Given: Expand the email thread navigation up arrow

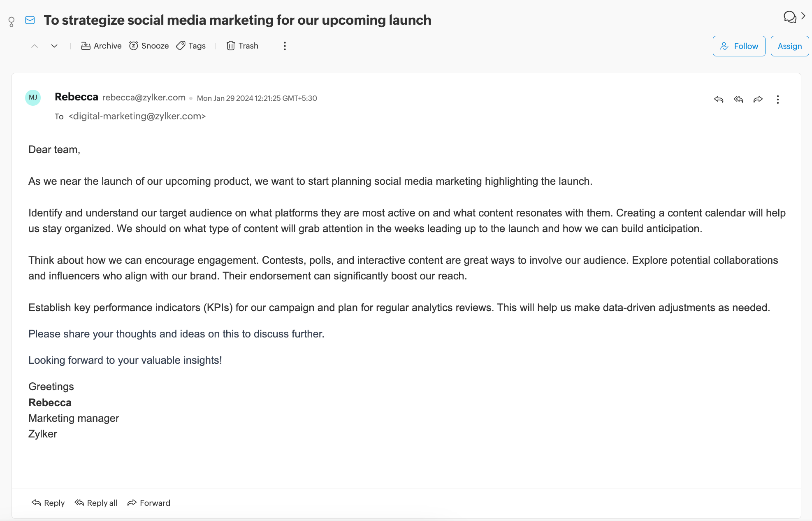Looking at the screenshot, I should (34, 46).
